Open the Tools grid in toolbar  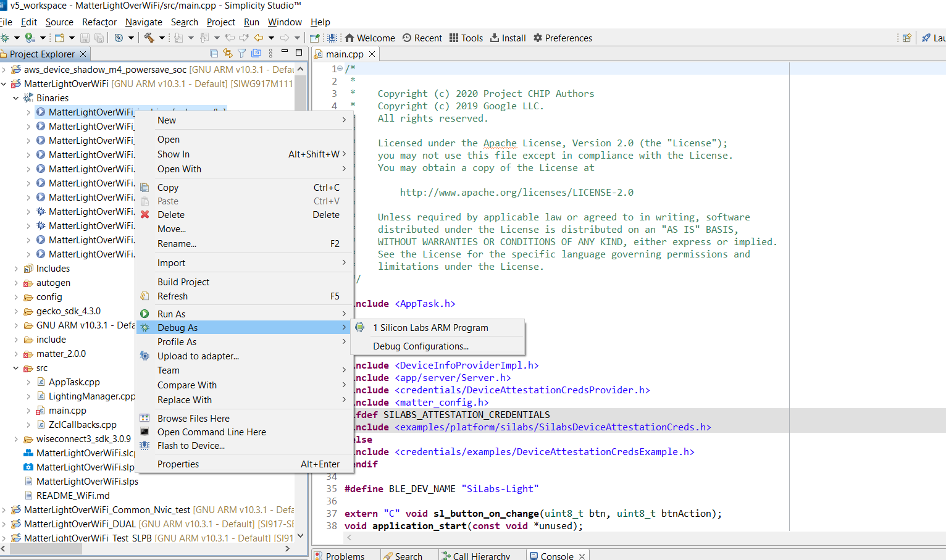point(466,38)
